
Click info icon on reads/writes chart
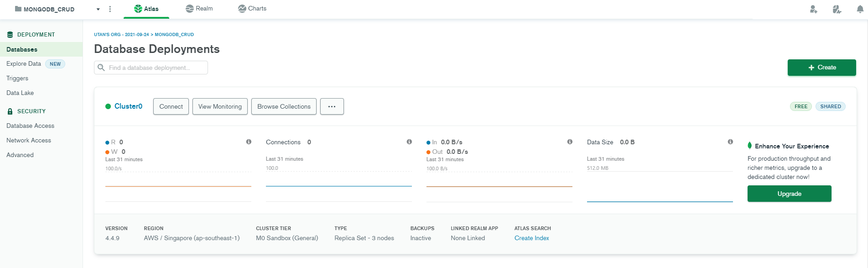pyautogui.click(x=249, y=142)
